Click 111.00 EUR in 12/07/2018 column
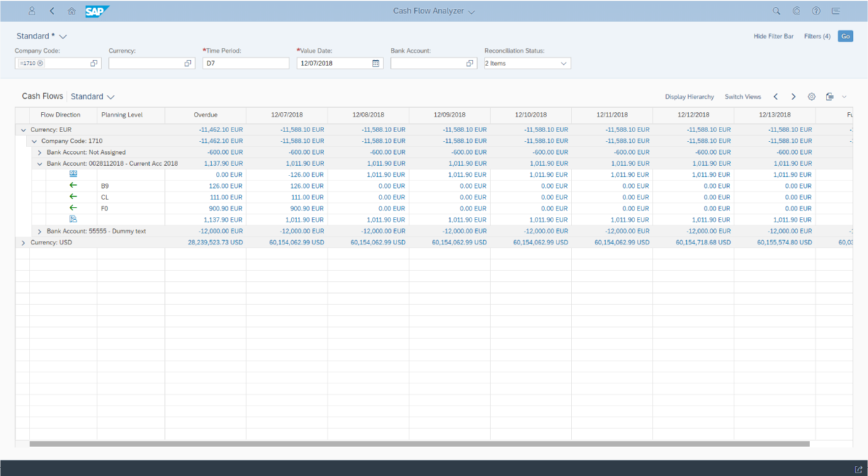Screen dimensions: 868x476 (307, 197)
